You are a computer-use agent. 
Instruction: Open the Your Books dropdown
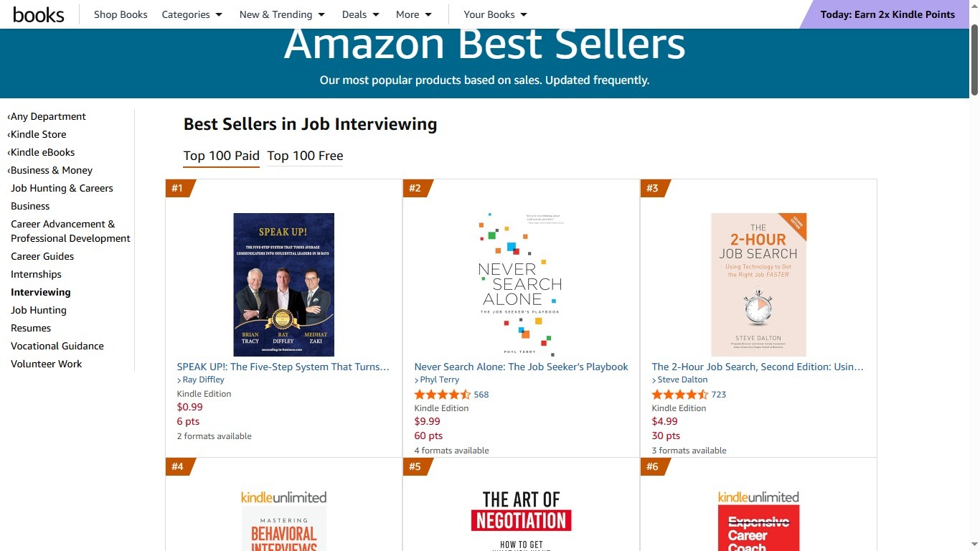pos(494,14)
